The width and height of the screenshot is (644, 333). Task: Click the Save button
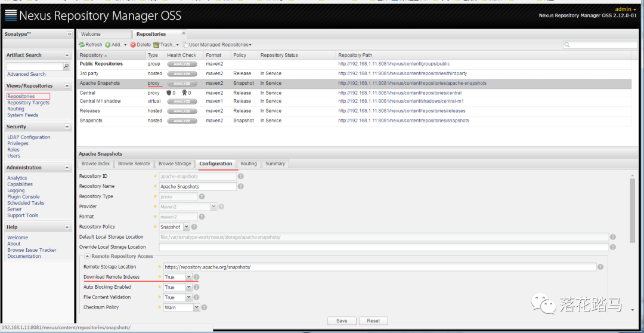pos(342,321)
